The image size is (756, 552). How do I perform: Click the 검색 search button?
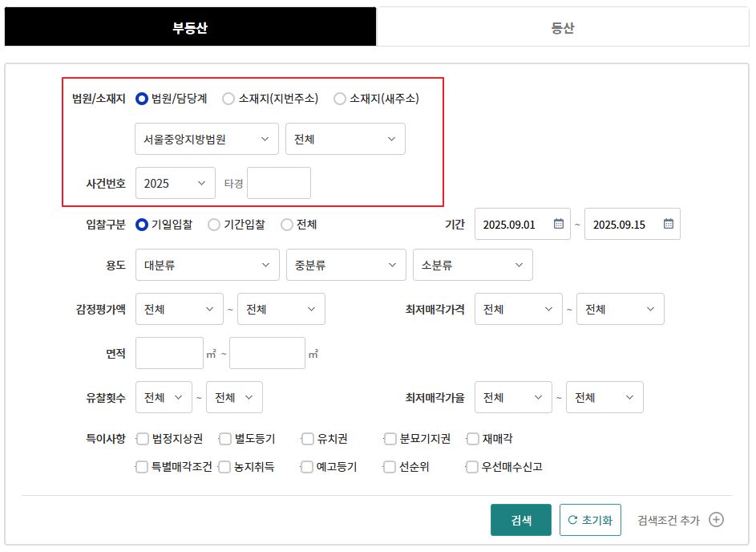click(x=521, y=520)
